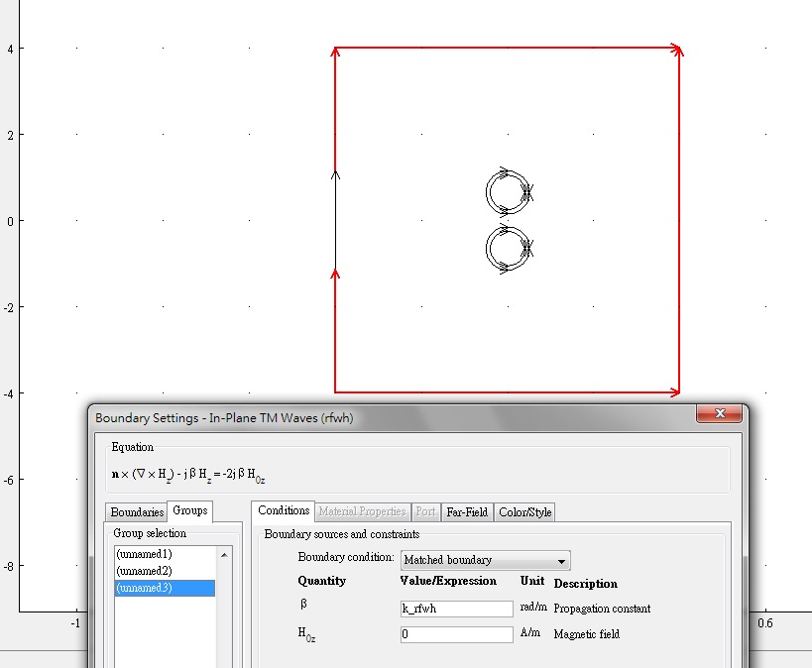Image resolution: width=812 pixels, height=668 pixels.
Task: Open the Far-Field tab
Action: (467, 512)
